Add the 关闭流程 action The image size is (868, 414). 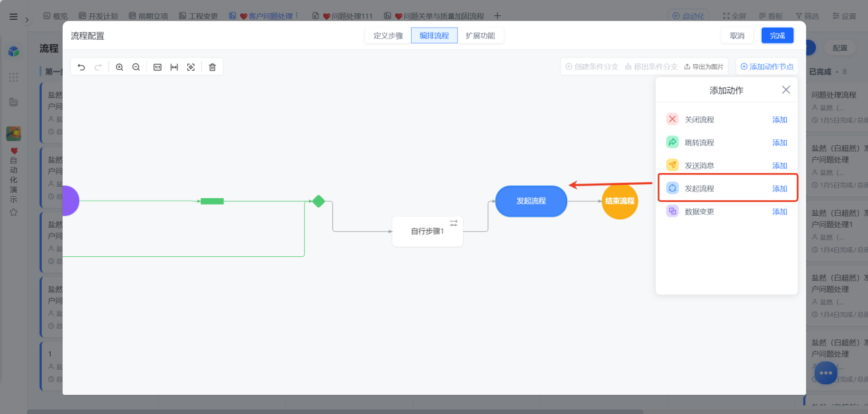coord(780,120)
